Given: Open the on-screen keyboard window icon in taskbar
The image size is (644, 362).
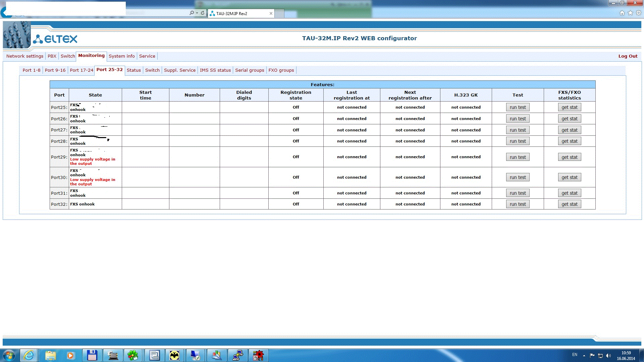Looking at the screenshot, I should [154, 355].
